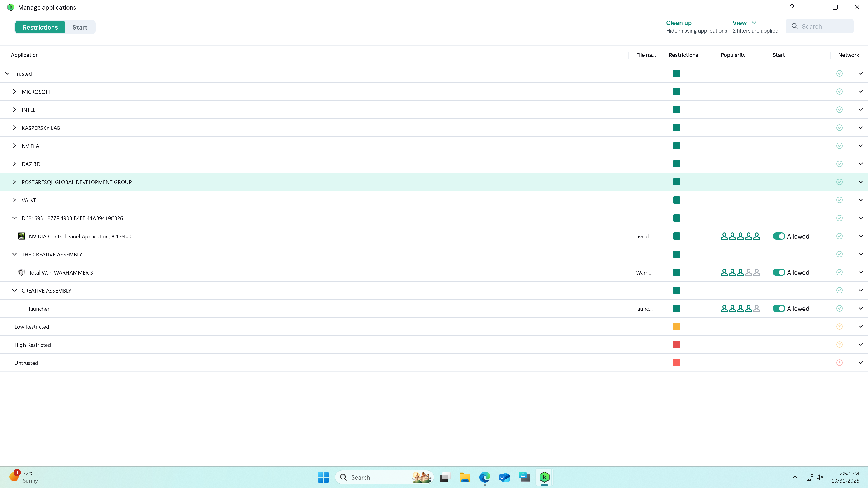This screenshot has width=868, height=488.
Task: Click the Total War: WARHAMMER 3 app icon
Action: (x=21, y=272)
